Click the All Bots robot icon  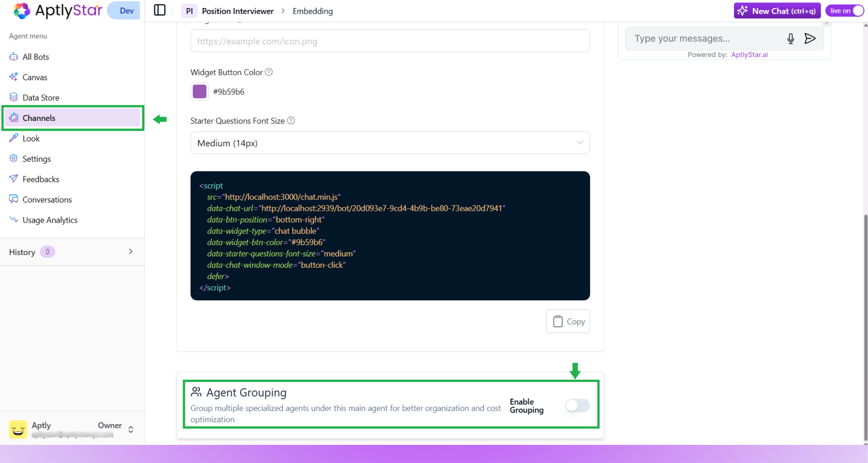pyautogui.click(x=14, y=56)
